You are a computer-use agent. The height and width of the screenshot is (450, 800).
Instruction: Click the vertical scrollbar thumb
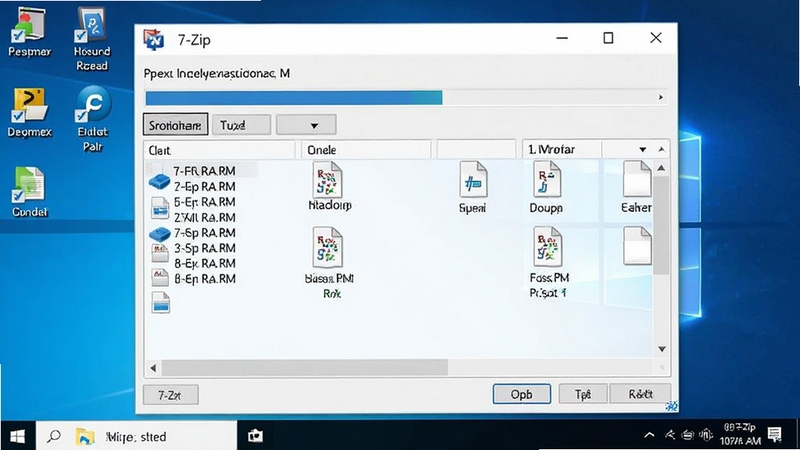(661, 224)
